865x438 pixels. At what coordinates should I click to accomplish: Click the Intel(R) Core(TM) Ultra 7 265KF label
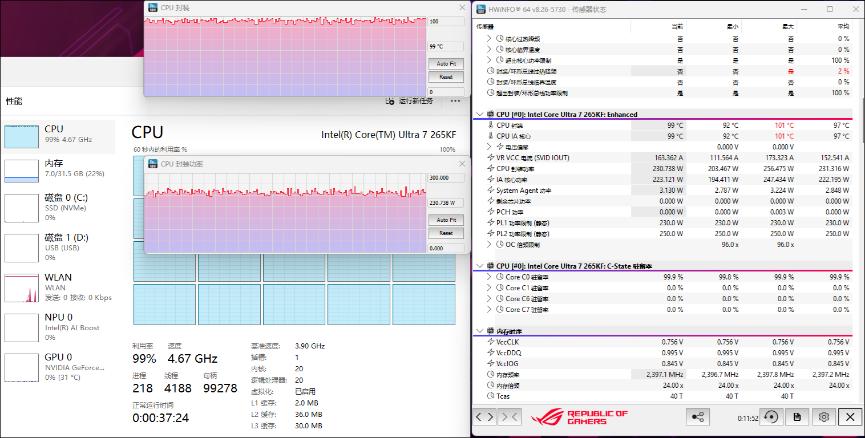click(388, 135)
